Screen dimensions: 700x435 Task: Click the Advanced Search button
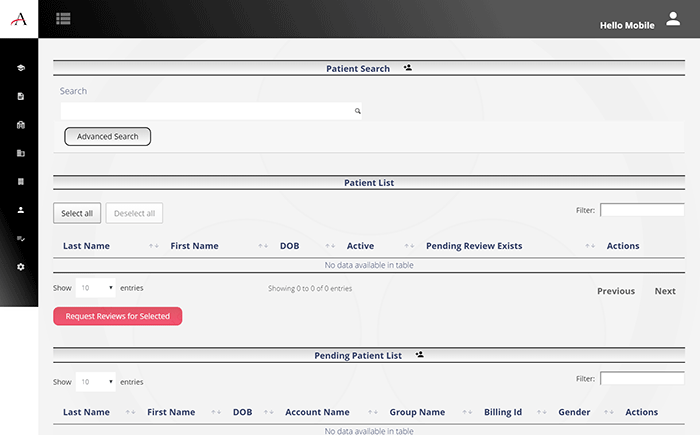(x=107, y=136)
